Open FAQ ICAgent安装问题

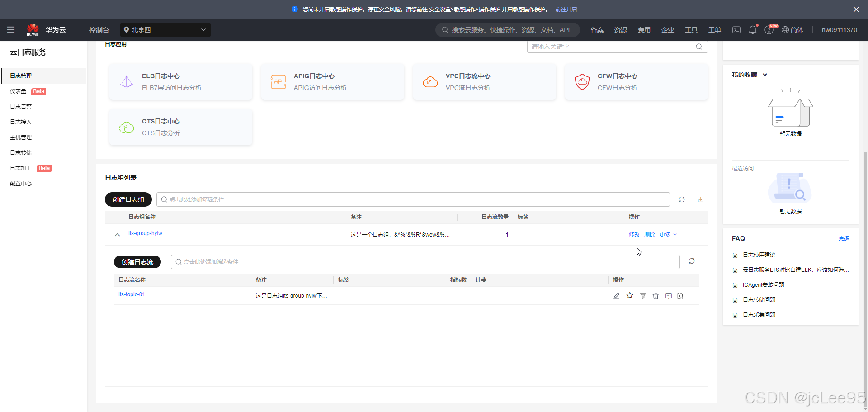[764, 285]
